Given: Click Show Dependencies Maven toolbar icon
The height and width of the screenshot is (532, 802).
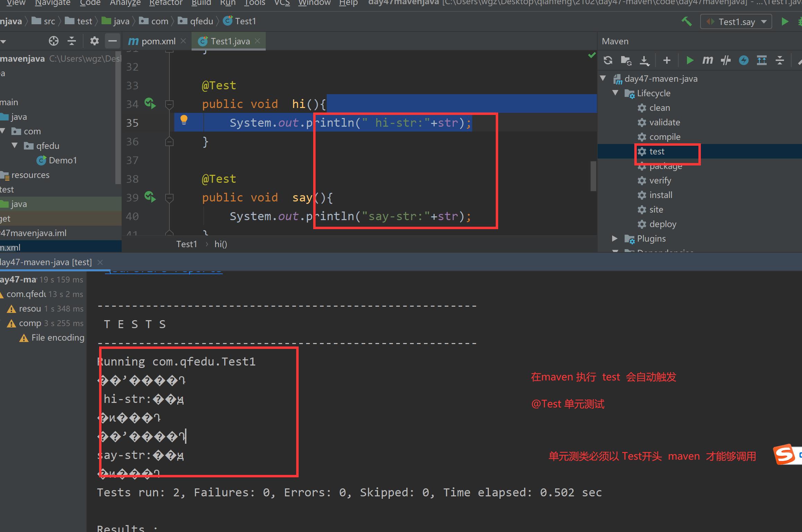Looking at the screenshot, I should click(762, 61).
